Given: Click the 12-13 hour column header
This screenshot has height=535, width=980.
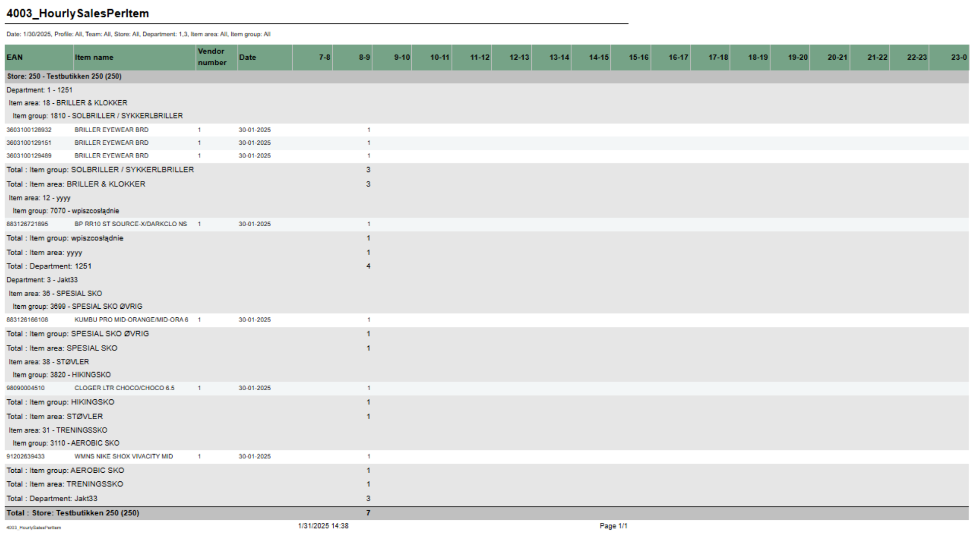Looking at the screenshot, I should pyautogui.click(x=519, y=57).
